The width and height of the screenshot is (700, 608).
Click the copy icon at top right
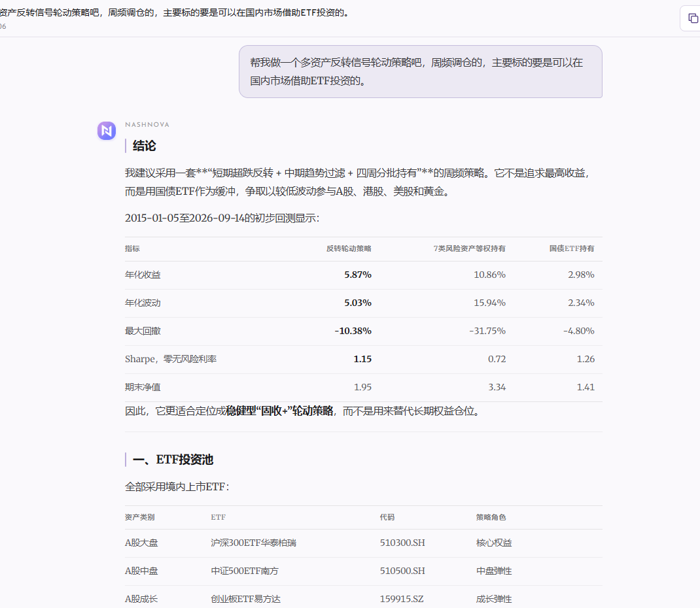tap(692, 18)
